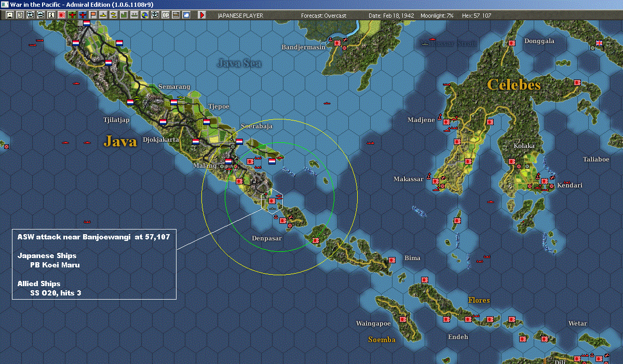The width and height of the screenshot is (623, 364).
Task: Select Dutch flag directly below Soerabaja label
Action: [x=239, y=141]
